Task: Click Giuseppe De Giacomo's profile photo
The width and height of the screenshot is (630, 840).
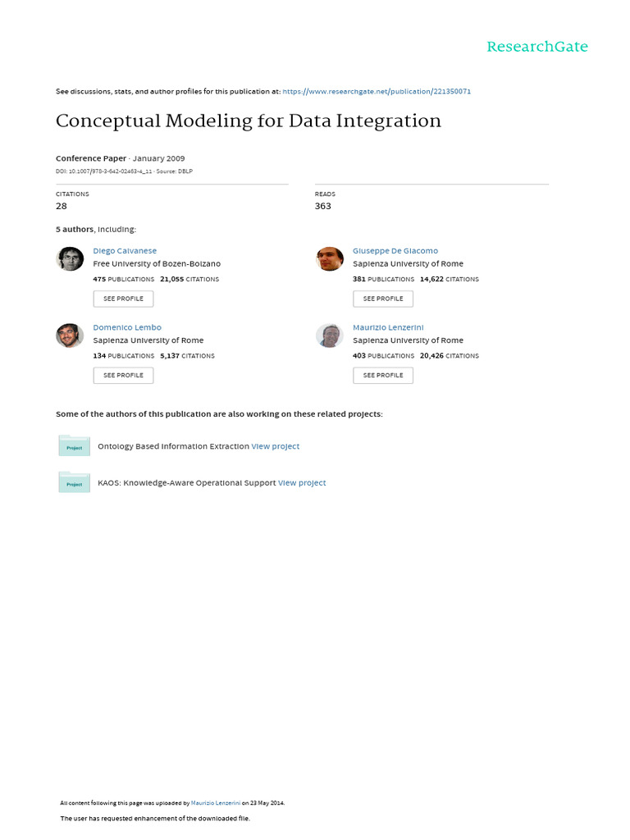Action: click(330, 258)
